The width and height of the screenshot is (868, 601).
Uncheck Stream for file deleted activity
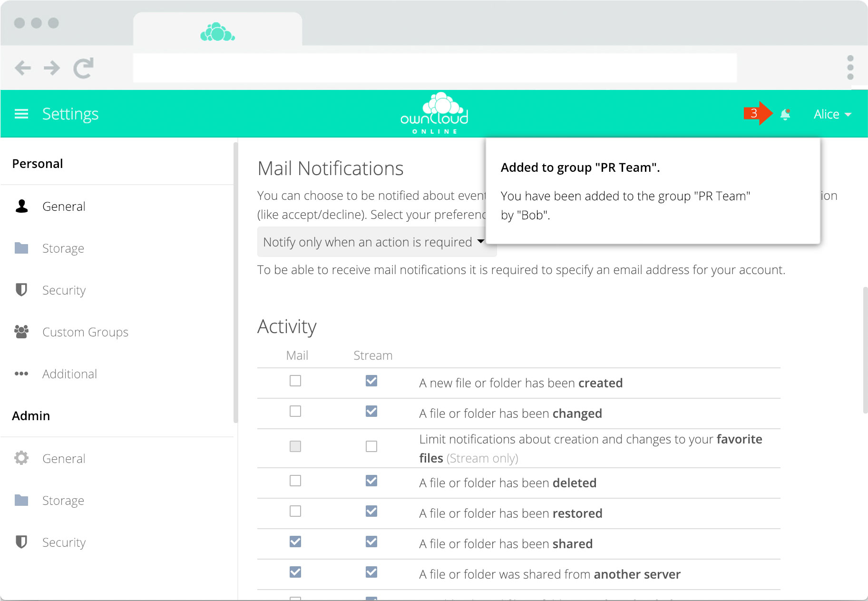371,481
